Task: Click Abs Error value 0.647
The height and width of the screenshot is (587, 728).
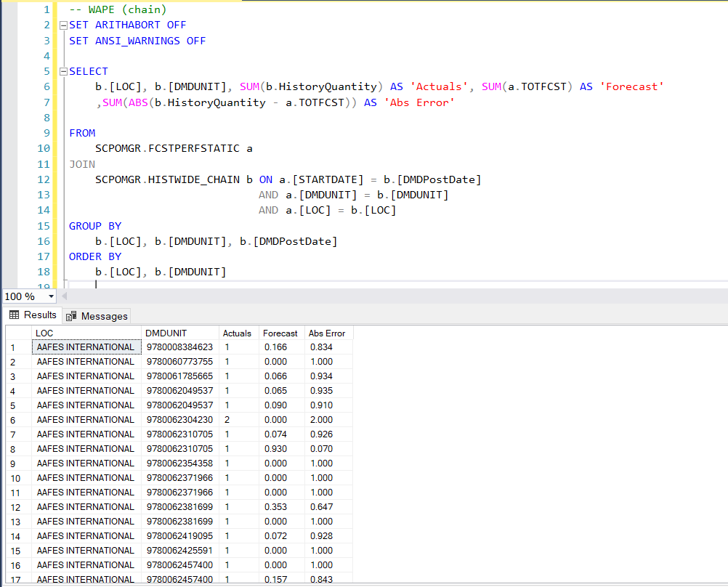Action: tap(328, 507)
